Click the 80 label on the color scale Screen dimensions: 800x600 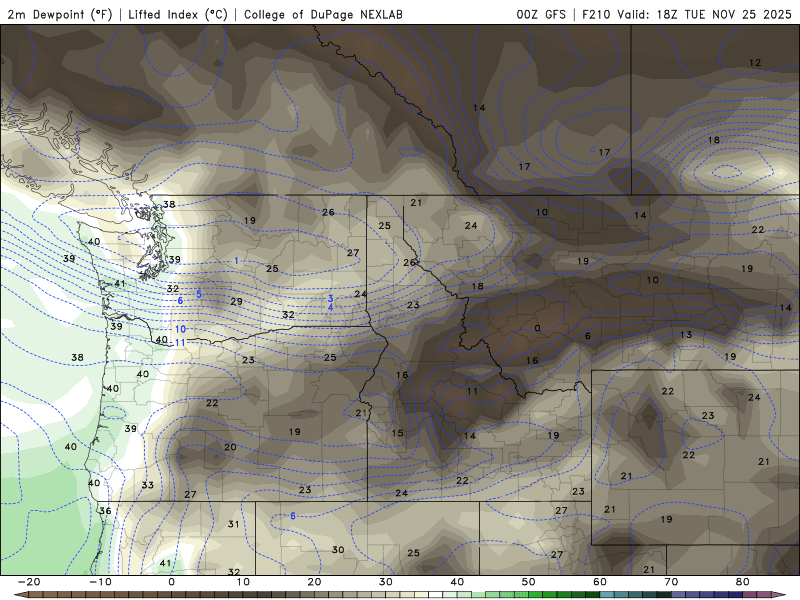[742, 582]
